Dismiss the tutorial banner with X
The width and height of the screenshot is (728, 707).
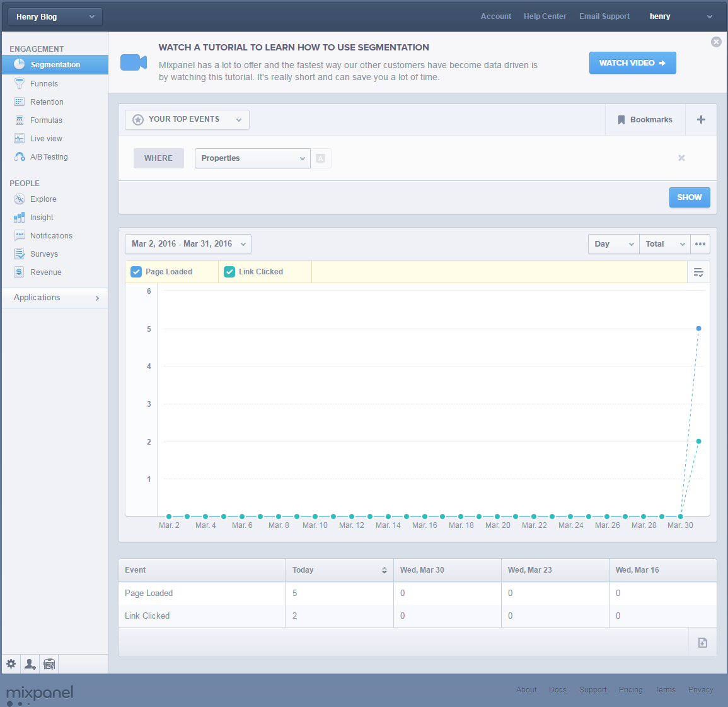tap(716, 42)
